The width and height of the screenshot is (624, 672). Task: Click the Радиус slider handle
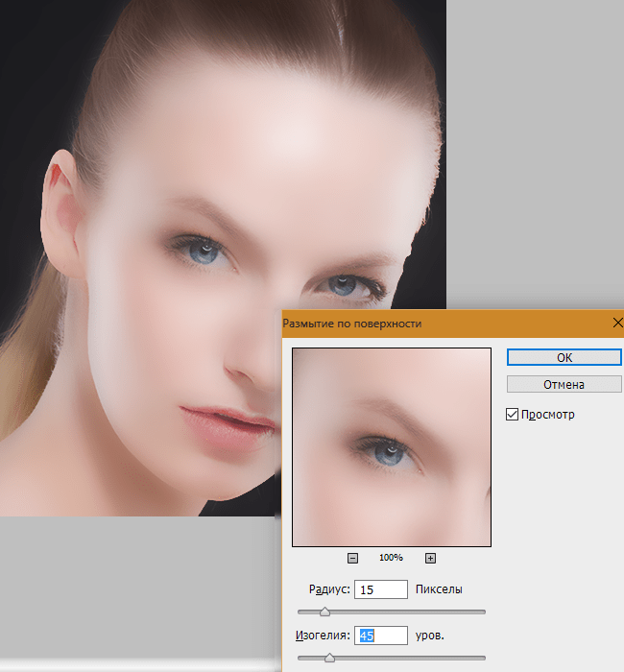click(324, 612)
